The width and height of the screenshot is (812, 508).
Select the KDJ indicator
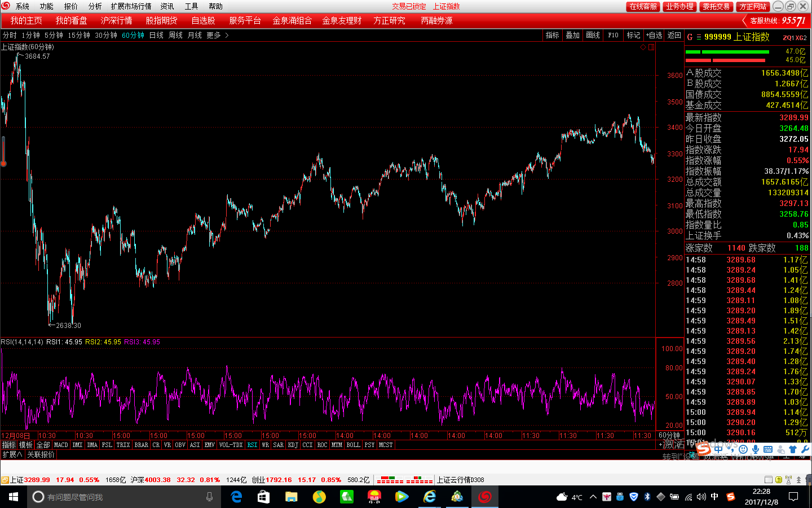point(293,445)
